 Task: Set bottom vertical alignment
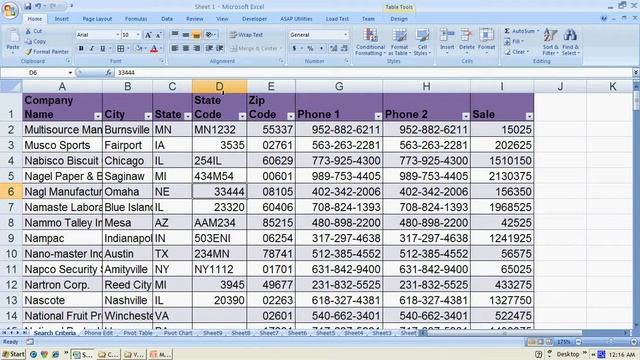[x=196, y=35]
